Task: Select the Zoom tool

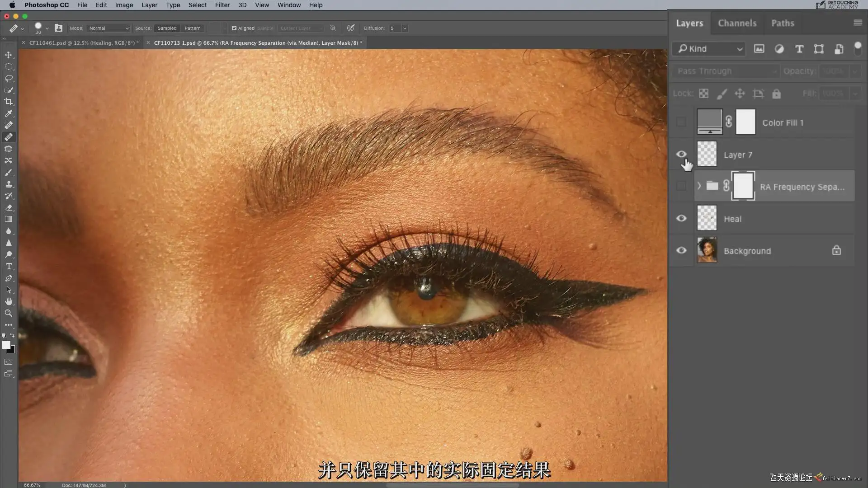Action: pos(9,313)
